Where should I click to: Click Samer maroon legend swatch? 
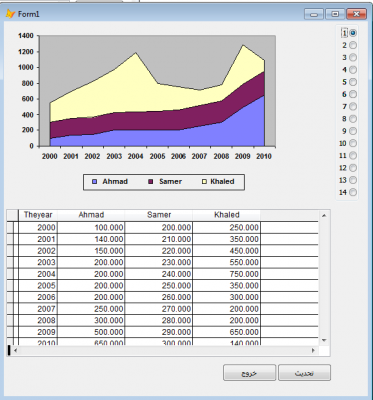click(151, 182)
